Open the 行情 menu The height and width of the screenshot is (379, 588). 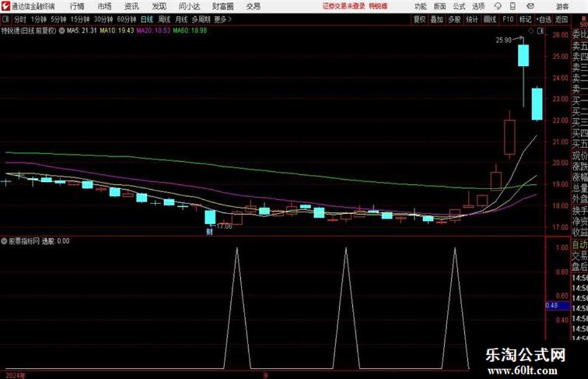point(77,6)
